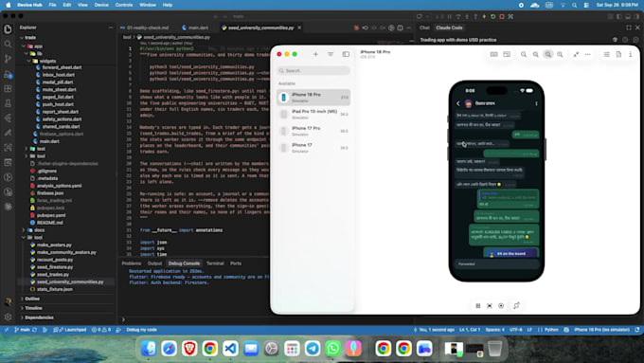The width and height of the screenshot is (644, 363).
Task: Click the info icon in Device Hub toolbar
Action: click(x=631, y=54)
